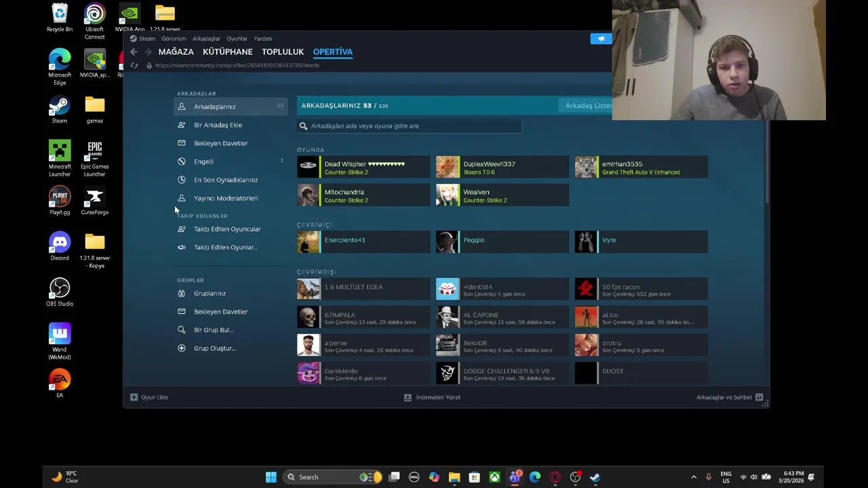The width and height of the screenshot is (868, 488).
Task: Open the Steam menu in the menu bar
Action: point(147,39)
